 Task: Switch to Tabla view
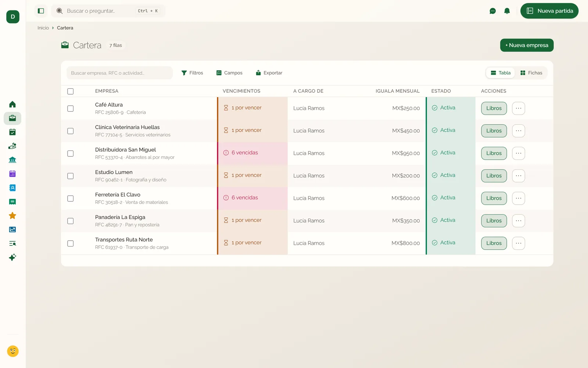pyautogui.click(x=501, y=73)
